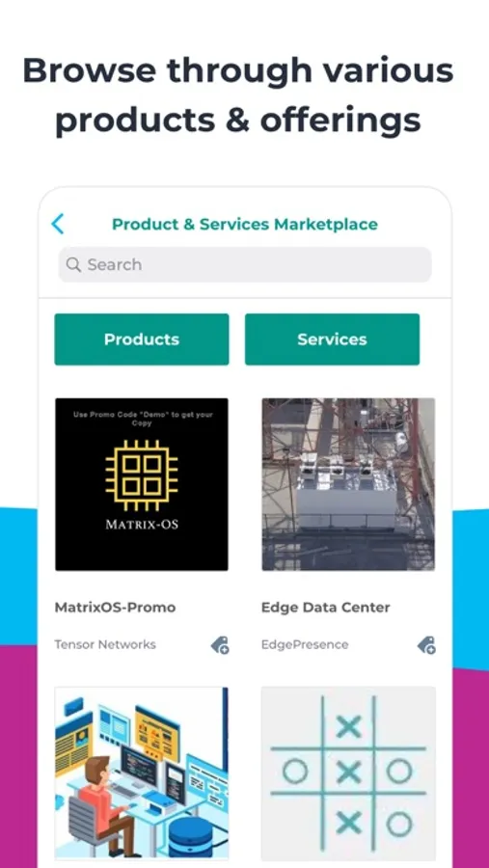
Task: Click the Edge Data Center title
Action: point(326,608)
